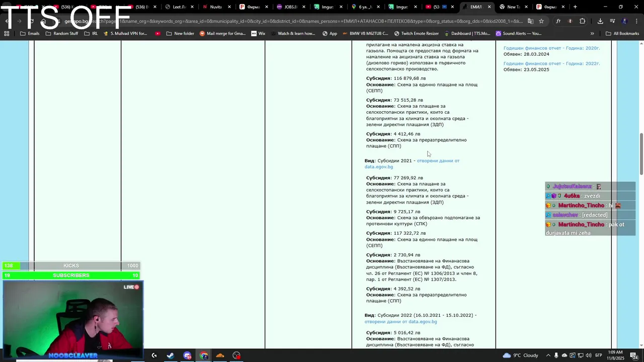
Task: Click subsidy amount 4 412,46 лв
Action: pos(407,134)
